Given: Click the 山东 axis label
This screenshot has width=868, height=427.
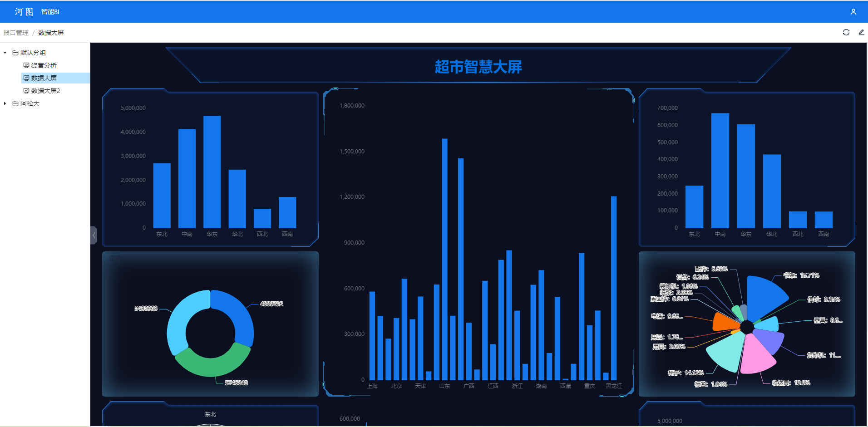Looking at the screenshot, I should pos(444,386).
